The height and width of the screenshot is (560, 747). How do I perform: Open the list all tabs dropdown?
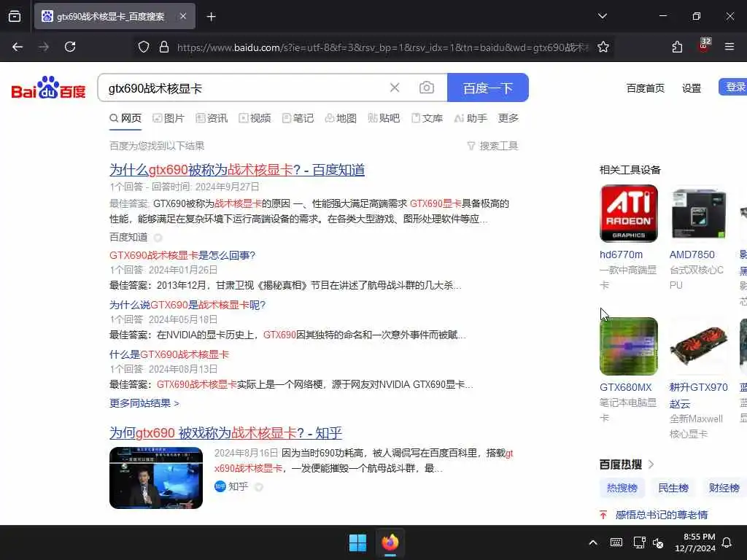(602, 16)
